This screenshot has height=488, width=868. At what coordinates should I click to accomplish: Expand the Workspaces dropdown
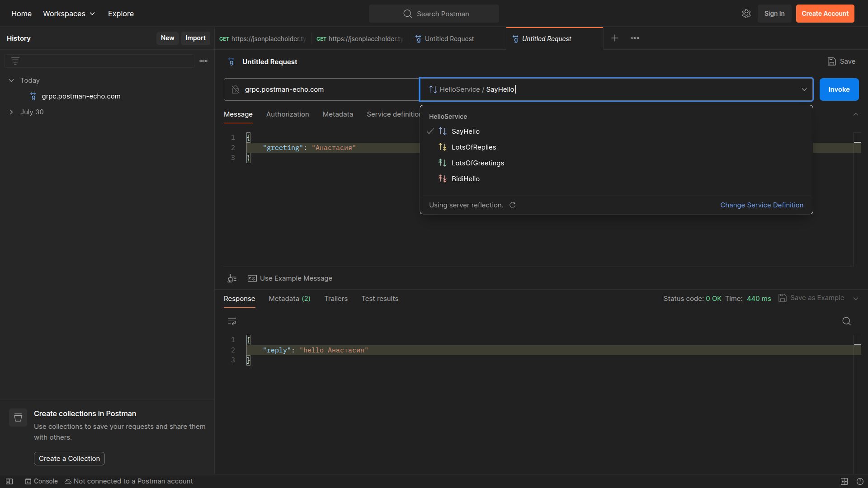[69, 14]
